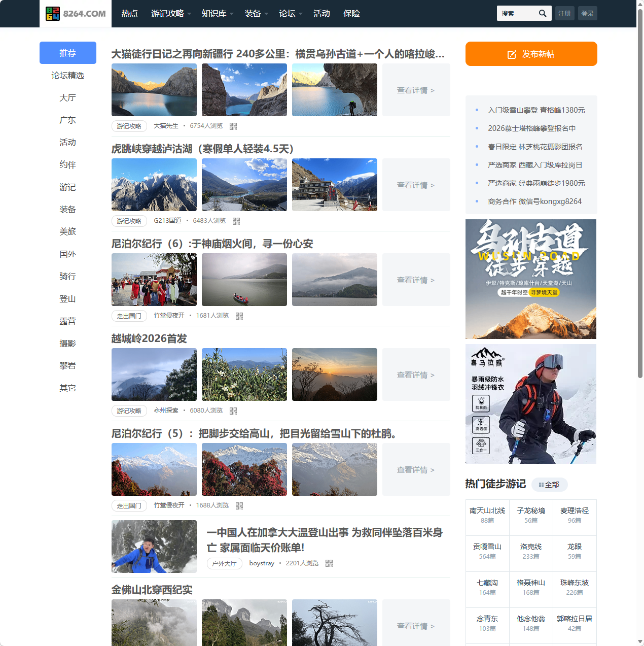644x646 pixels.
Task: Switch to the 热点 navigation tab
Action: (129, 14)
